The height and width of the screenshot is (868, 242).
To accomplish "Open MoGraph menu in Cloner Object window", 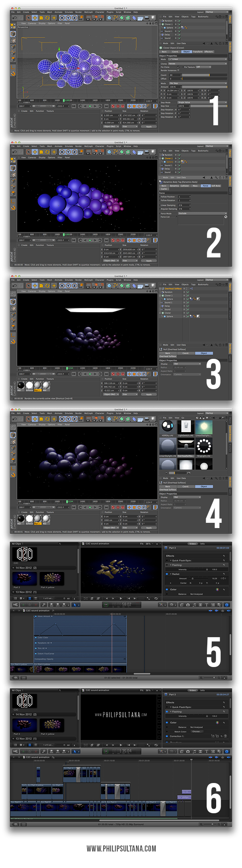I will coord(88,12).
